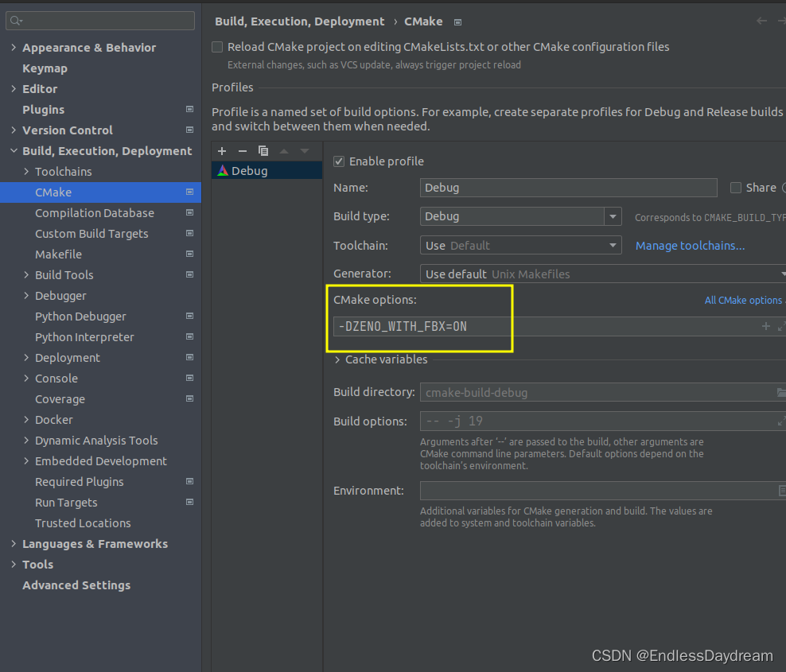Enable Reload CMake project on editing CMakeLists.txt
Viewport: 786px width, 672px height.
tap(217, 46)
